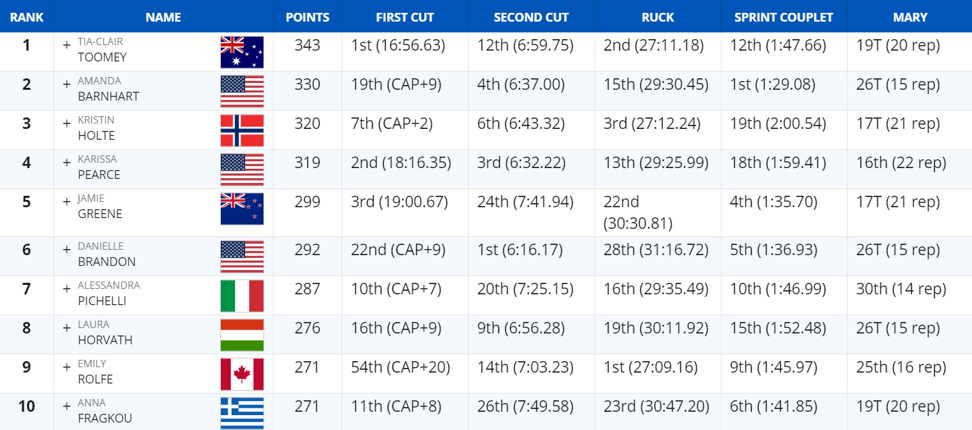This screenshot has height=430, width=972.
Task: Expand Danielle Brandon's row plus toggle
Action: (67, 249)
